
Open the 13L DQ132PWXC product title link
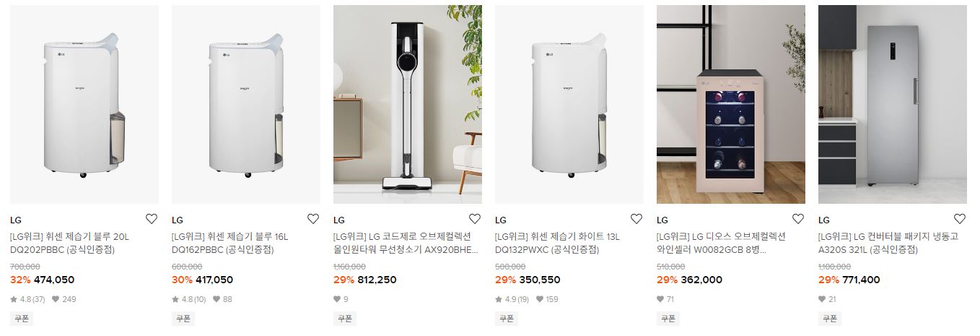(557, 244)
